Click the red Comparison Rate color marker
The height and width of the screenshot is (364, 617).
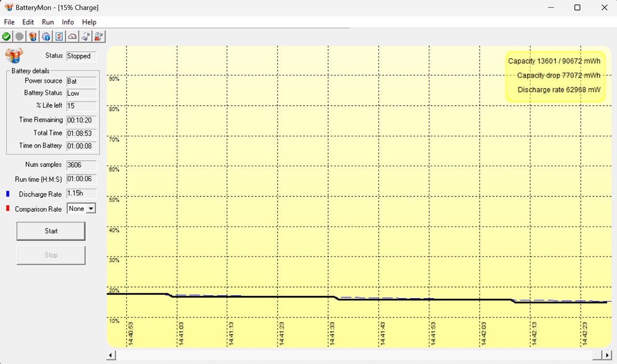pos(8,208)
